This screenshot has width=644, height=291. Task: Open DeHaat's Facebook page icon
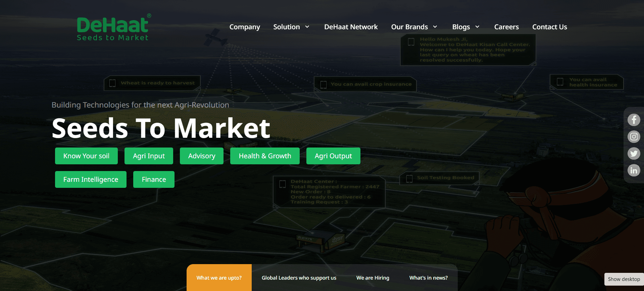coord(634,120)
